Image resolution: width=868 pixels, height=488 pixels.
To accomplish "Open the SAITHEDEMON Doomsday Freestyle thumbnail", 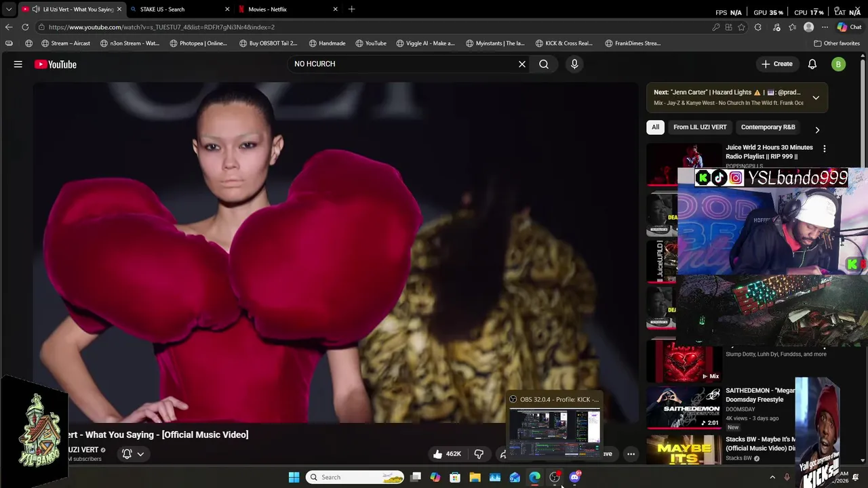I will [683, 407].
